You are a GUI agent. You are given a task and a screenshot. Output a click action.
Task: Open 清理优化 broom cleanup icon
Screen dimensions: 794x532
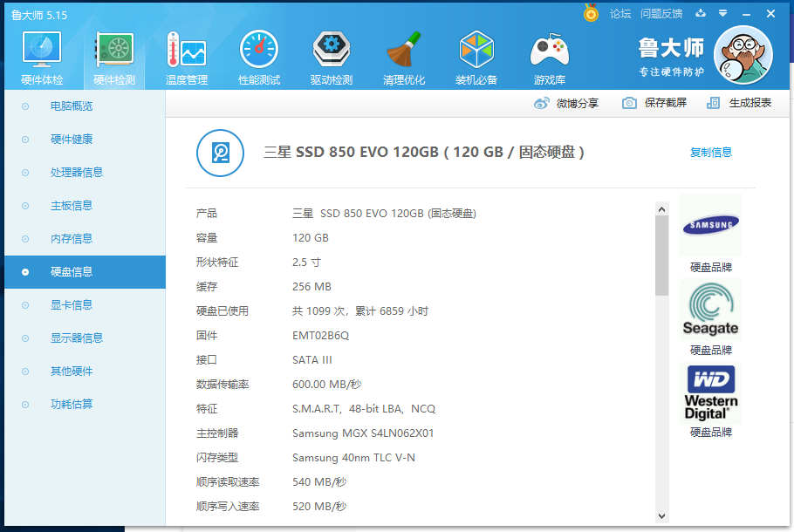404,49
